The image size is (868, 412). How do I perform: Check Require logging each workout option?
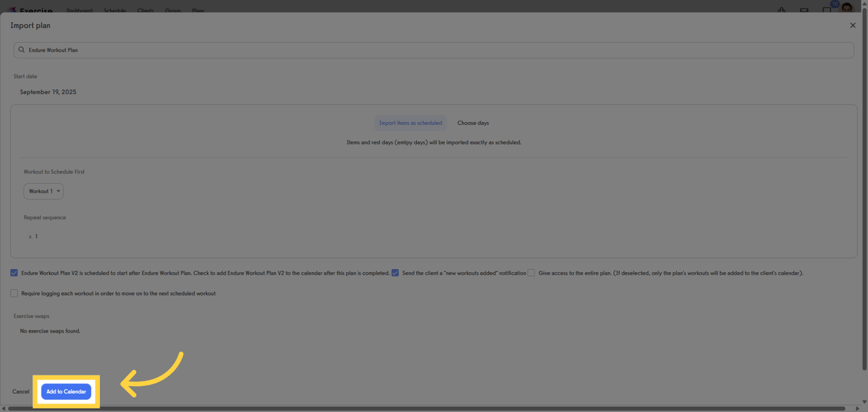[x=13, y=293]
